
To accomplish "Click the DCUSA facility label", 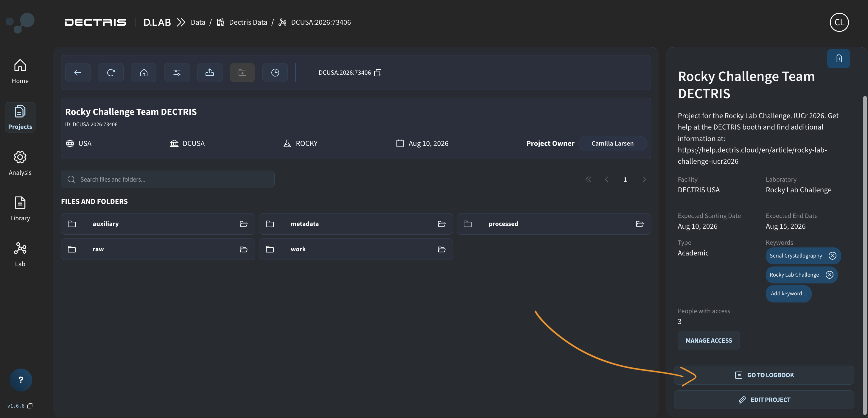I will point(193,144).
